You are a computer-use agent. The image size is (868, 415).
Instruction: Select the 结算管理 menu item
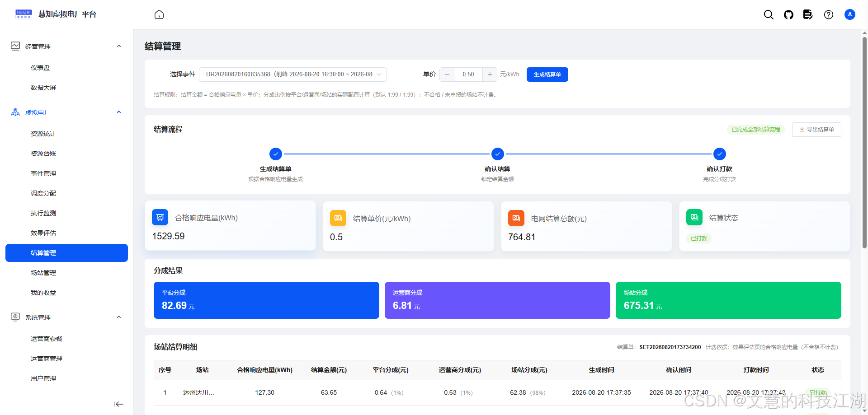click(x=66, y=253)
